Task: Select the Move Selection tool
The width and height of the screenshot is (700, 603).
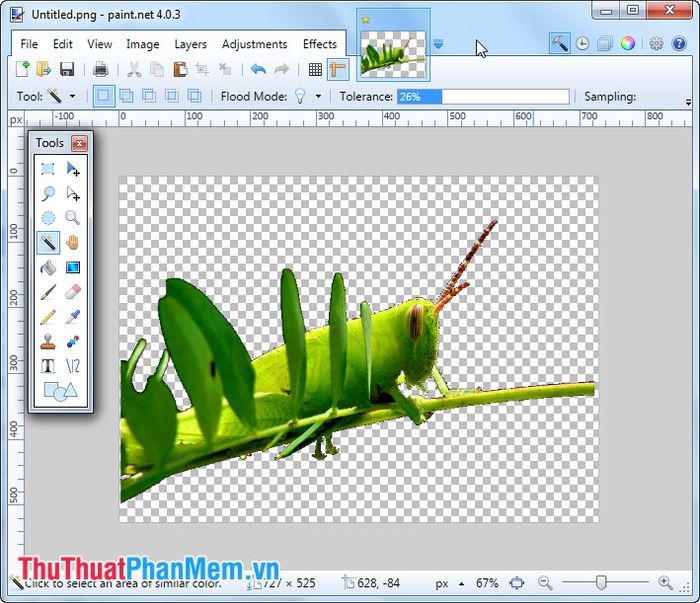Action: pos(73,194)
